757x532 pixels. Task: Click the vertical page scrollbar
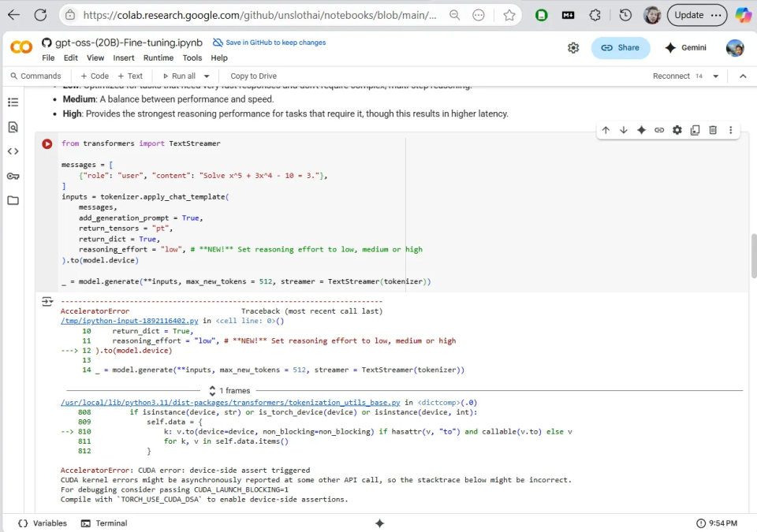[753, 256]
